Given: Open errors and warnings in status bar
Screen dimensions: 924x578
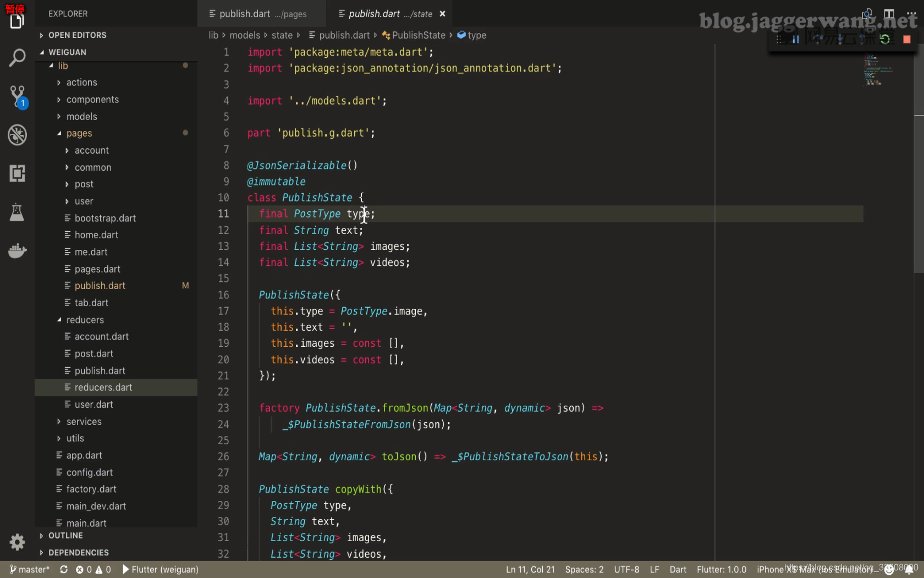Looking at the screenshot, I should (x=94, y=569).
